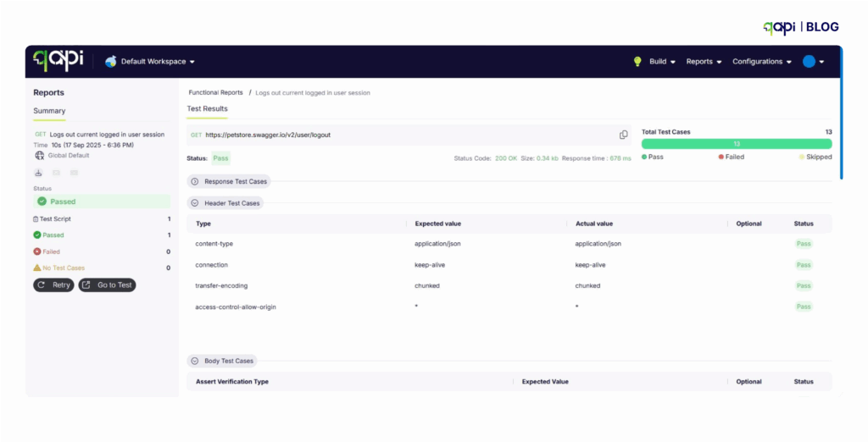Click the Retry button
This screenshot has width=868, height=442.
(53, 285)
